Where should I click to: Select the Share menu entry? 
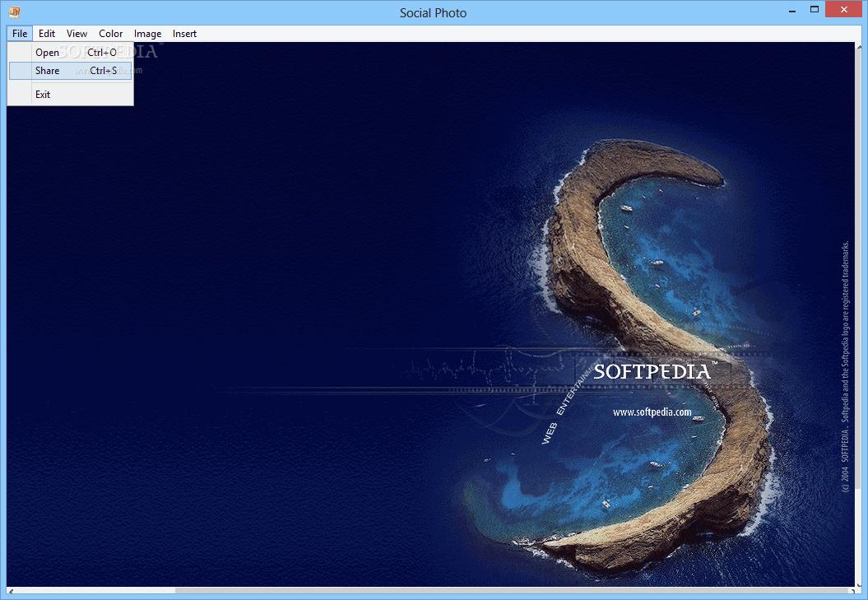tap(70, 71)
